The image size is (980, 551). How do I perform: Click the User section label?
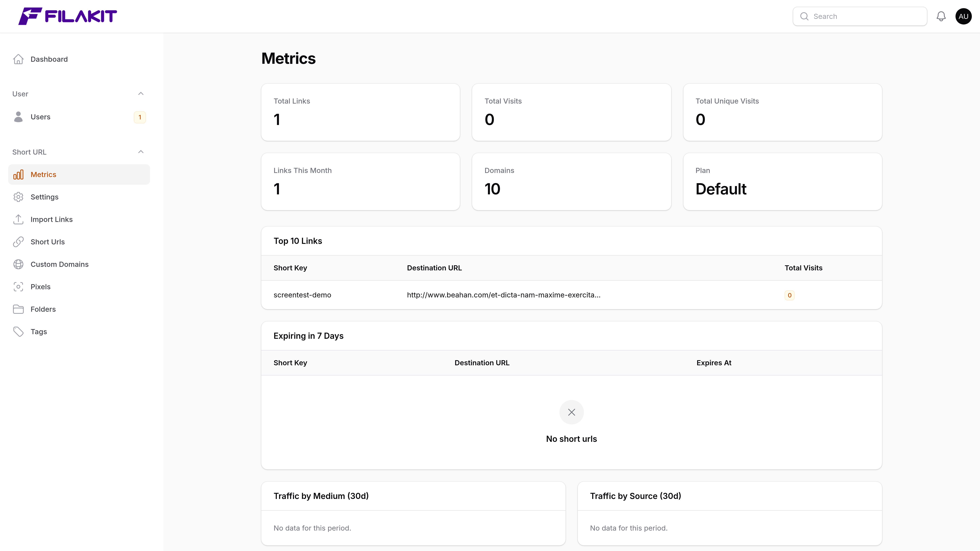(x=20, y=94)
